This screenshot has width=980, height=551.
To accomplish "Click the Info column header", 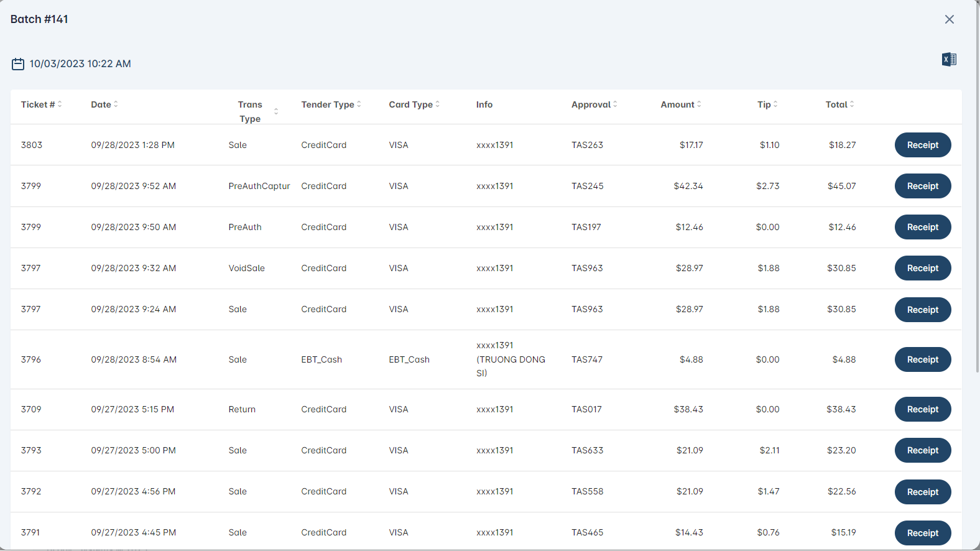I will coord(484,104).
